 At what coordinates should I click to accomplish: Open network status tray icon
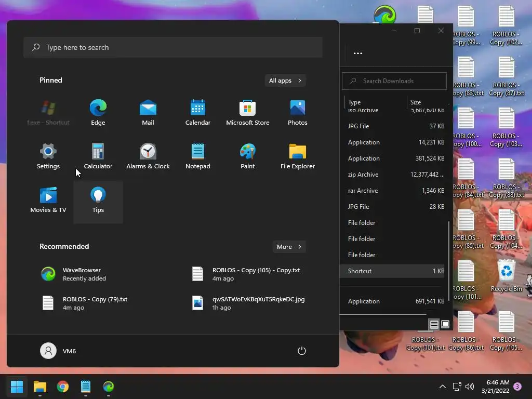point(457,386)
